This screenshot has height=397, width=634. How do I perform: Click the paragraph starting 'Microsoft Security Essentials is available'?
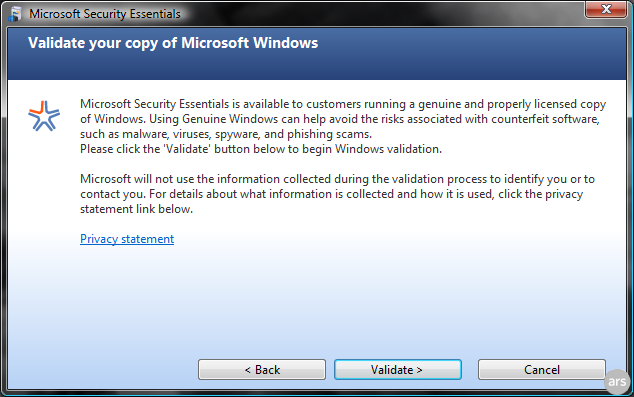pos(343,119)
